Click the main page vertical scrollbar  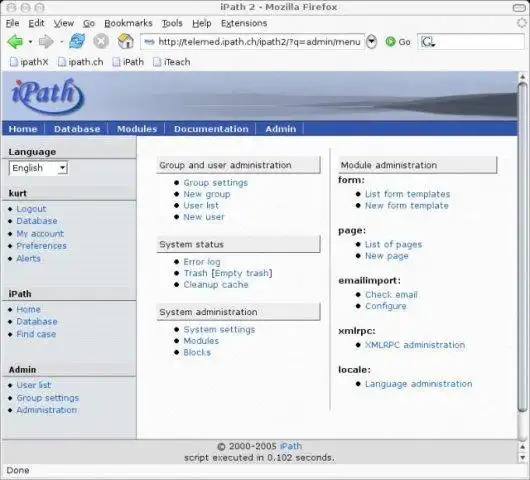(522, 246)
